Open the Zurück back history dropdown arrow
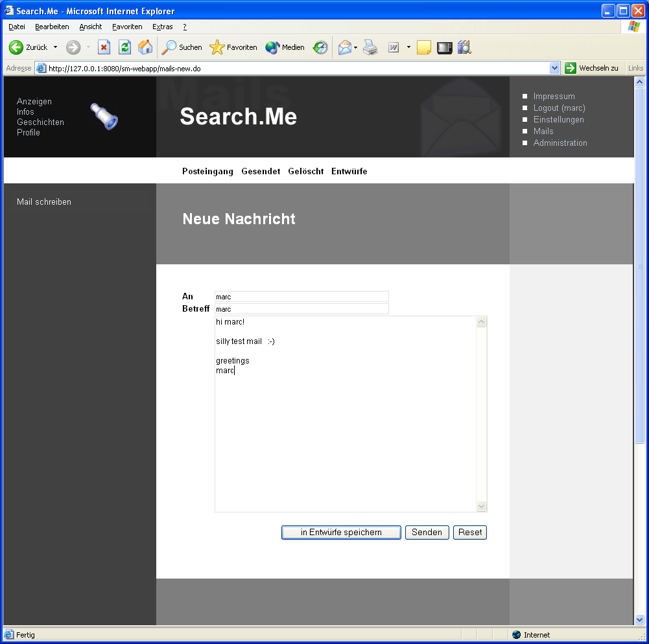 pyautogui.click(x=55, y=47)
